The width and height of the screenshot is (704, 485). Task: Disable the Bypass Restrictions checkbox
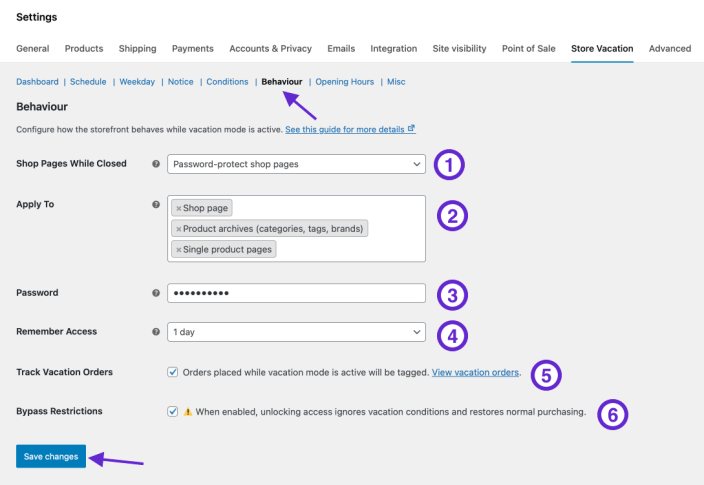point(174,411)
